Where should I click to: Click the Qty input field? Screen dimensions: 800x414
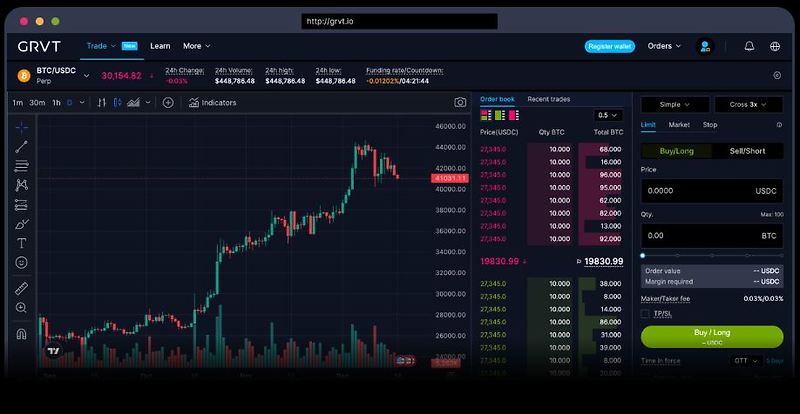712,236
